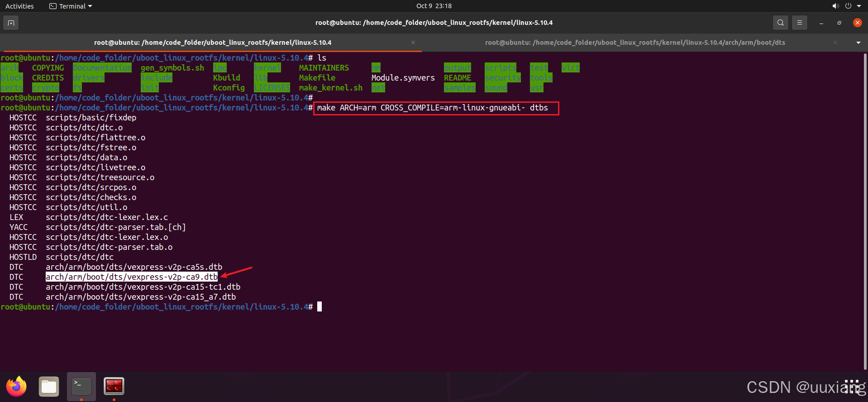Click the vexpress-v2p-ca9.dtb output line
Viewport: 868px width, 402px height.
[x=132, y=277]
